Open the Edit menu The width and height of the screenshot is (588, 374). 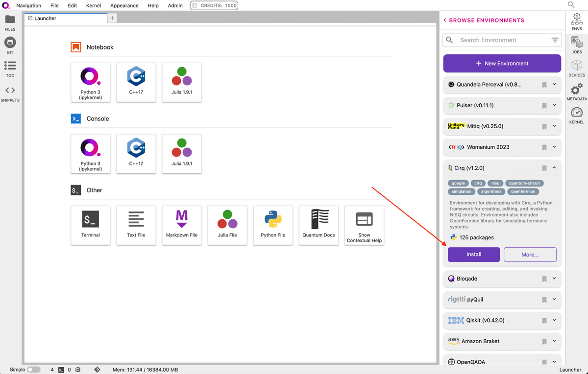tap(73, 5)
